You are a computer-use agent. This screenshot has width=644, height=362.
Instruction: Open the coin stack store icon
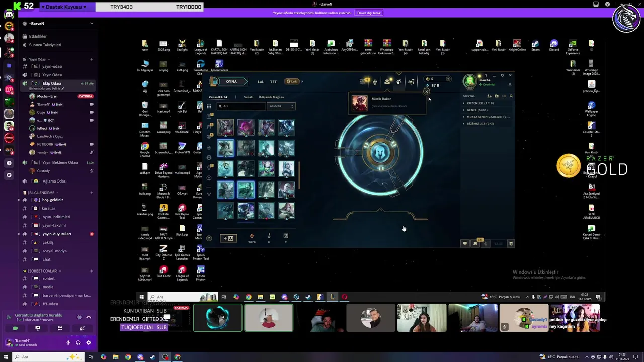pyautogui.click(x=411, y=82)
